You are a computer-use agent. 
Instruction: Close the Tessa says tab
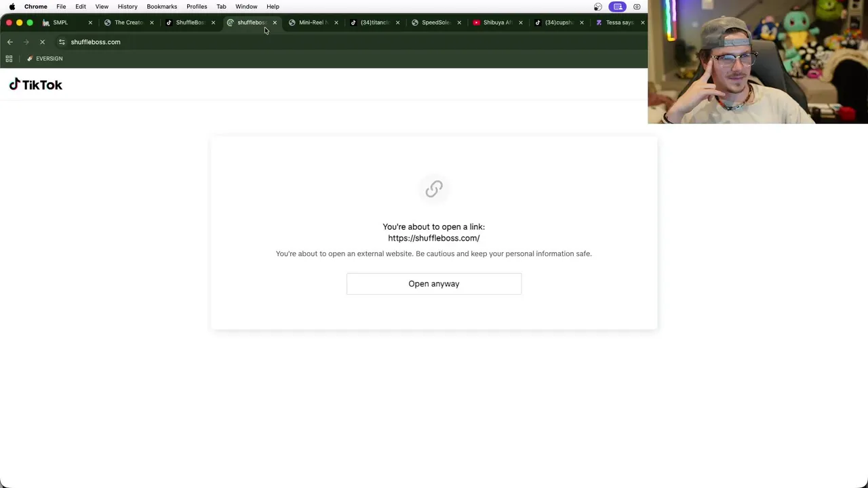643,22
